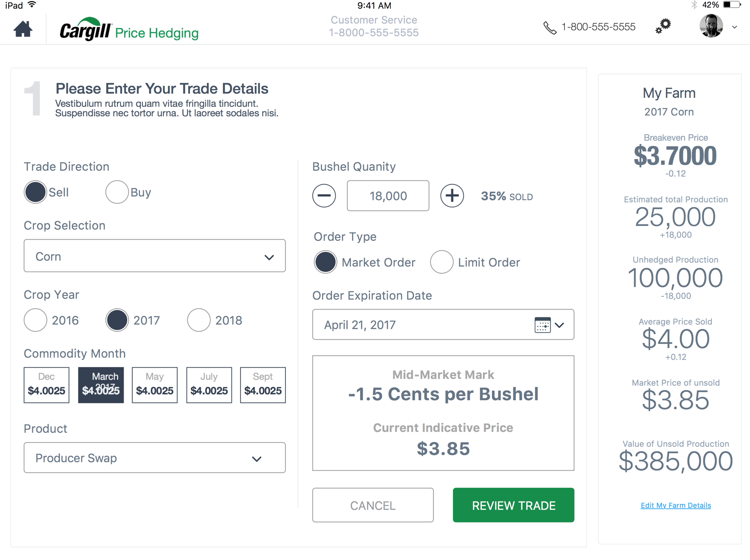Expand the Corn crop selection dropdown

click(x=154, y=256)
